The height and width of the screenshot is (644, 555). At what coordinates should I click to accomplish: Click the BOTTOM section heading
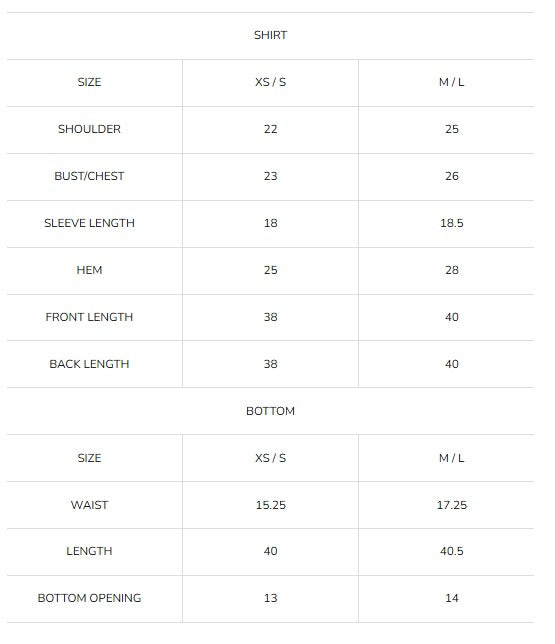click(x=270, y=411)
